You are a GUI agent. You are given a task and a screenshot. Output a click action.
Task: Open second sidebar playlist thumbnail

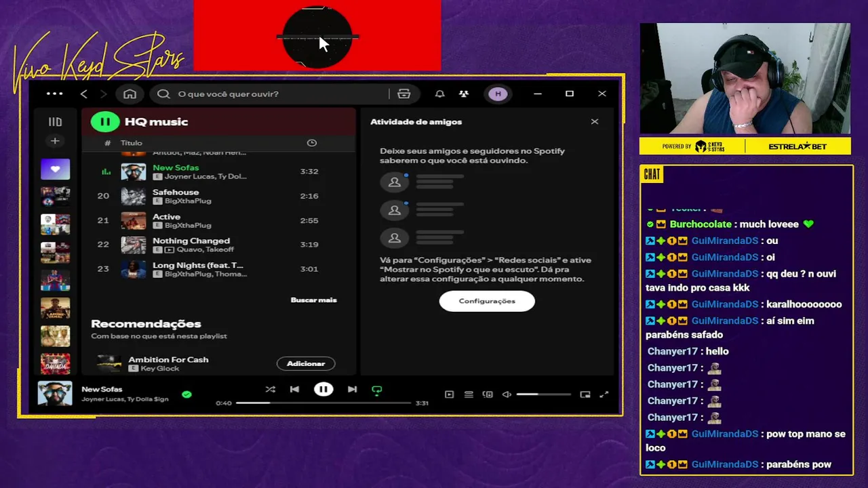pyautogui.click(x=55, y=197)
